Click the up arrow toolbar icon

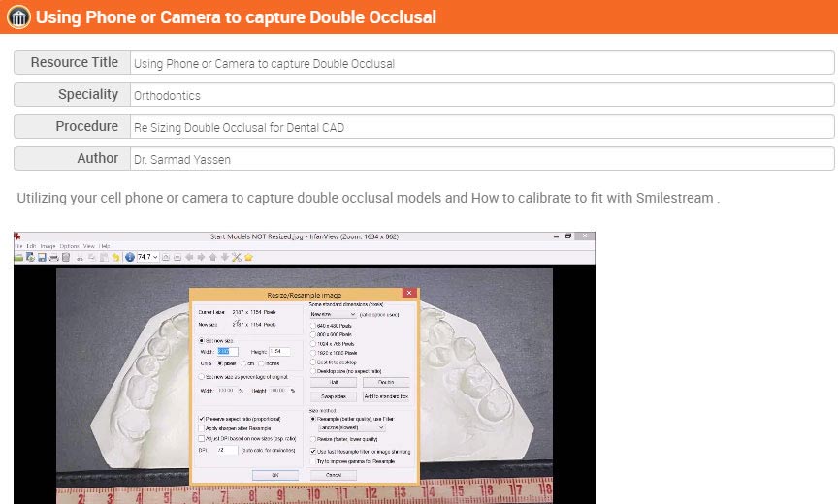tap(212, 257)
